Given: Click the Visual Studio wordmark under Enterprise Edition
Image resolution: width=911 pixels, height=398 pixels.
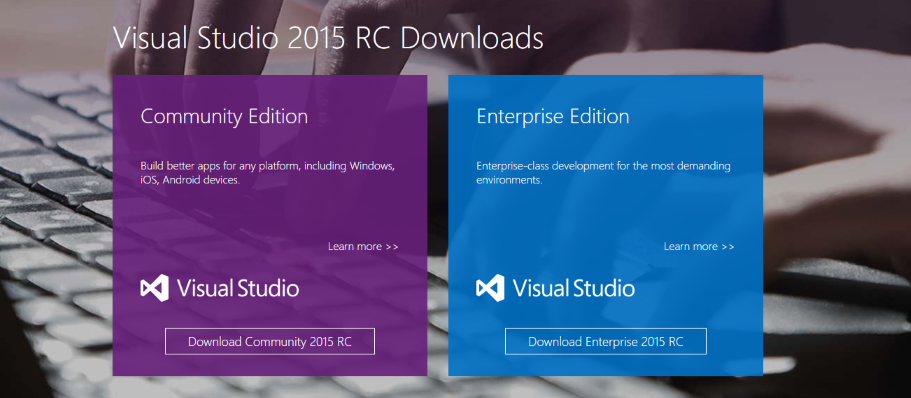Looking at the screenshot, I should (x=574, y=288).
